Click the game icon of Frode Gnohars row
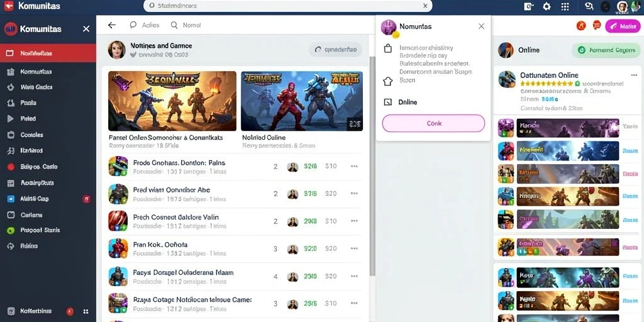The width and height of the screenshot is (644, 322). 118,166
